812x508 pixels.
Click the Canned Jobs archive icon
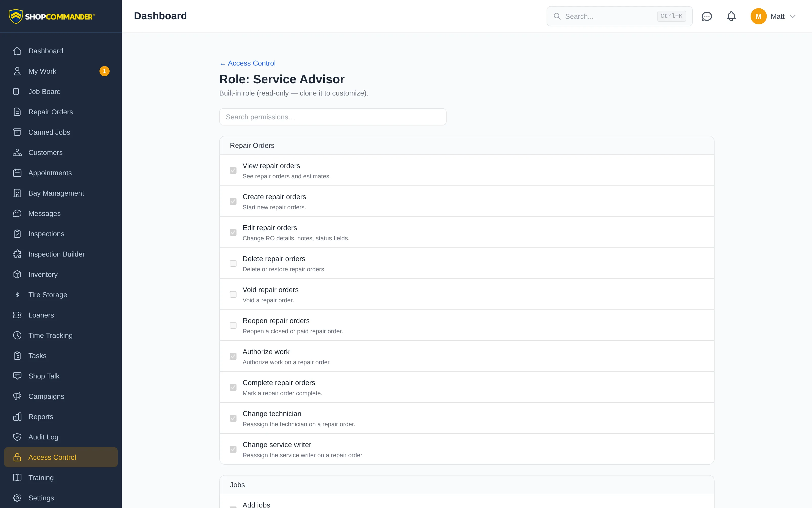point(17,132)
